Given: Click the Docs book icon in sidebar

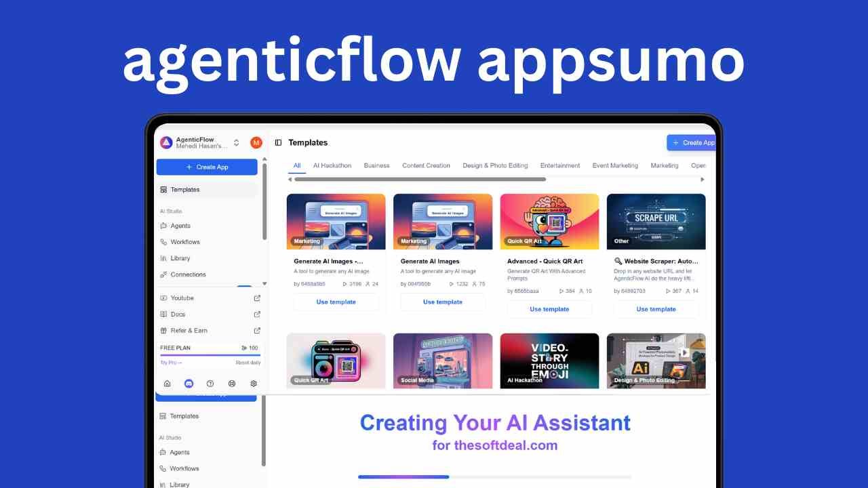Looking at the screenshot, I should click(x=163, y=314).
